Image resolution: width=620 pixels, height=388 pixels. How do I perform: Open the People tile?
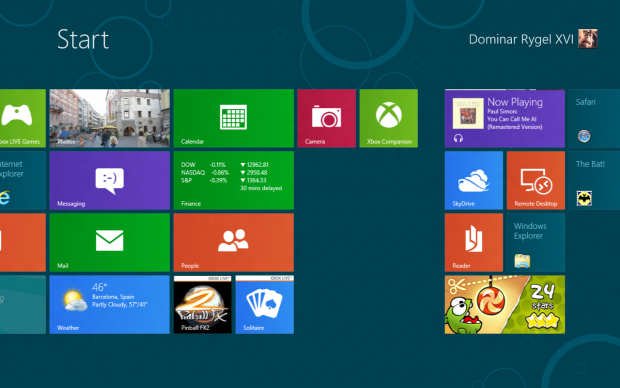(233, 242)
